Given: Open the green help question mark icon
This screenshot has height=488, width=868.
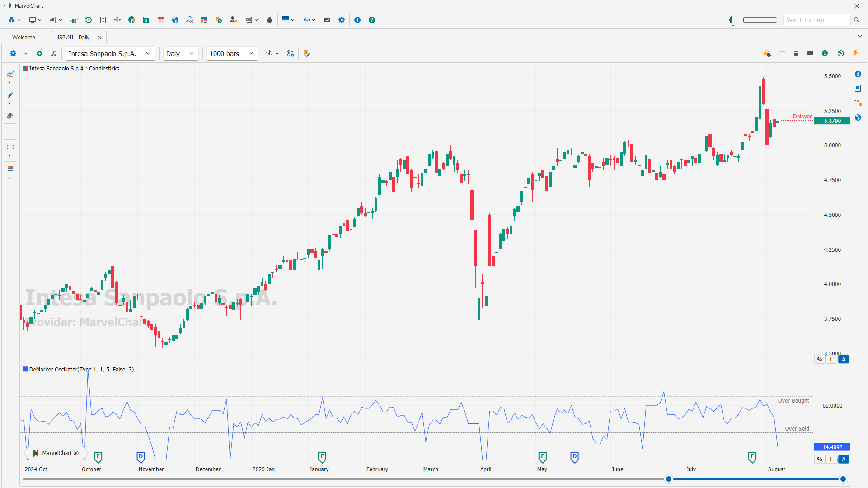Looking at the screenshot, I should click(x=372, y=20).
